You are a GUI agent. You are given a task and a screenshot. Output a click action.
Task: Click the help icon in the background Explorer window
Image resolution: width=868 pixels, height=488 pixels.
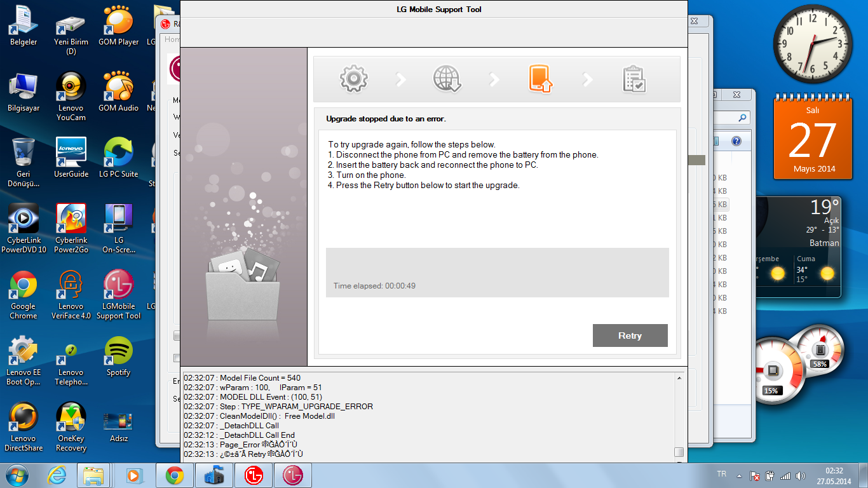[x=736, y=141]
